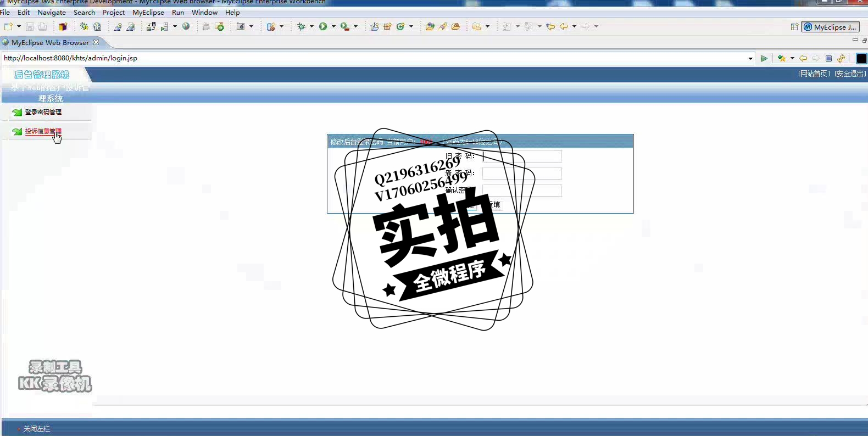Viewport: 868px width, 436px height.
Task: Click the run-on-server toolbar icon
Action: [x=164, y=26]
